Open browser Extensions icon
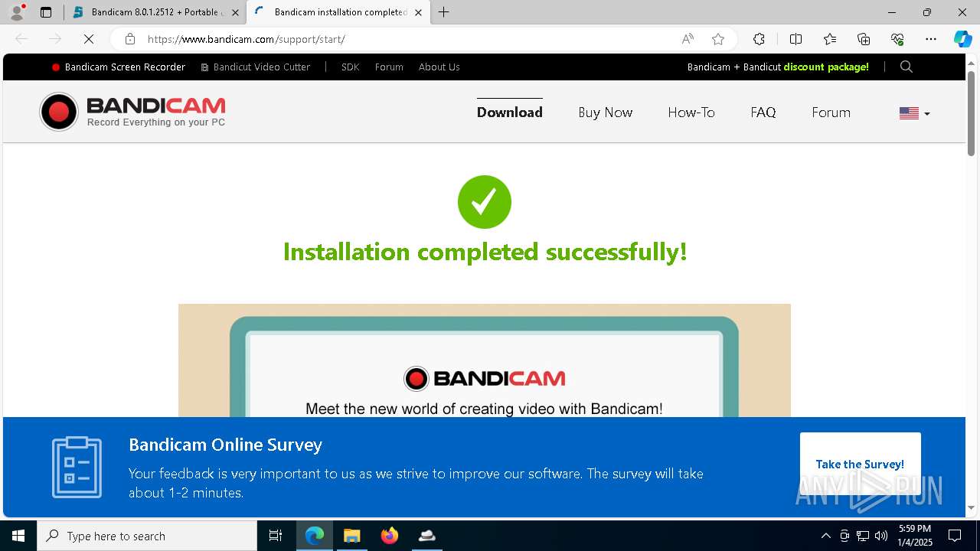980x551 pixels. click(759, 39)
